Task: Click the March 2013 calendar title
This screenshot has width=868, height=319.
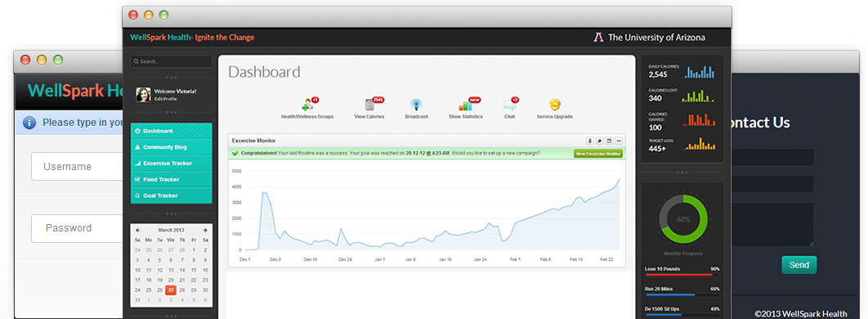Action: click(171, 230)
